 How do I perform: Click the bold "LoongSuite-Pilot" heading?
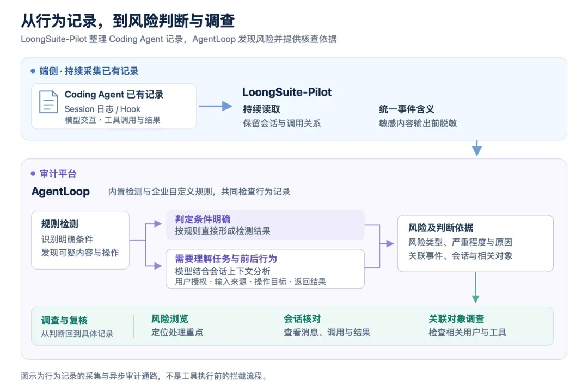click(287, 92)
